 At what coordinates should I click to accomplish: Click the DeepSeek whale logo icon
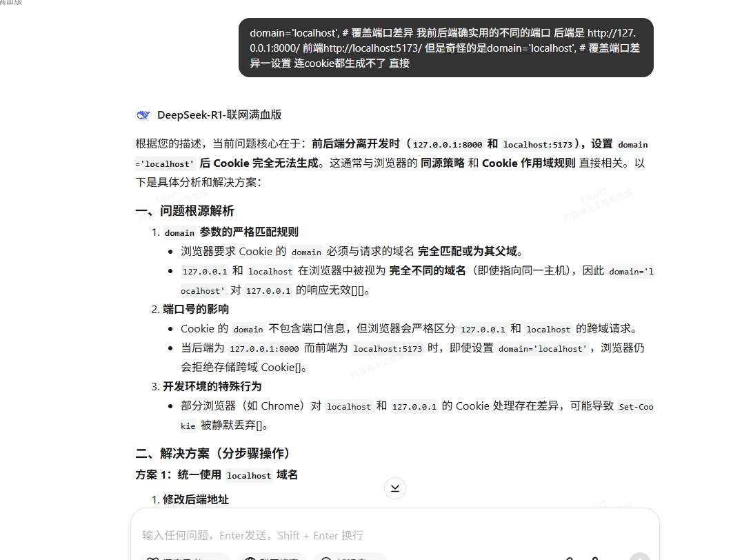pos(143,115)
